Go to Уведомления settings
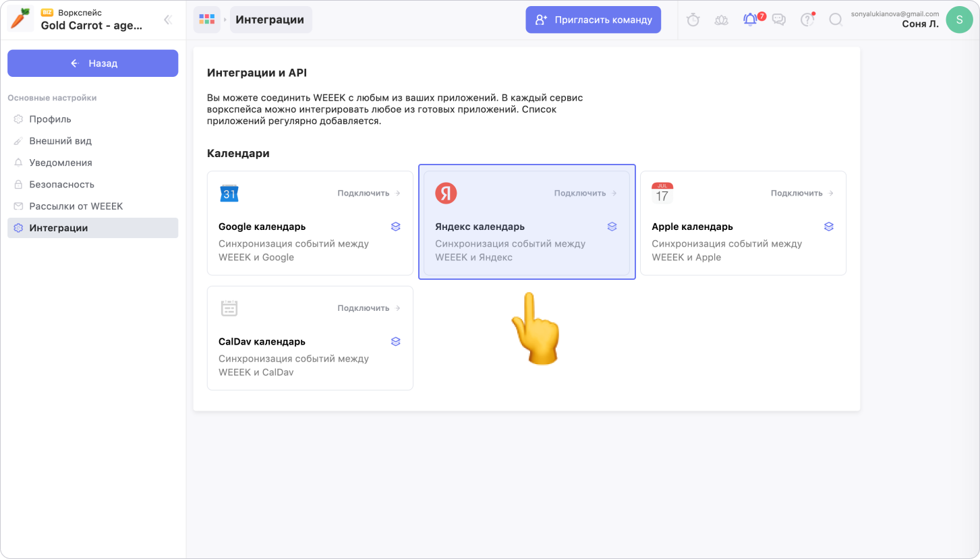The image size is (980, 559). pos(93,163)
